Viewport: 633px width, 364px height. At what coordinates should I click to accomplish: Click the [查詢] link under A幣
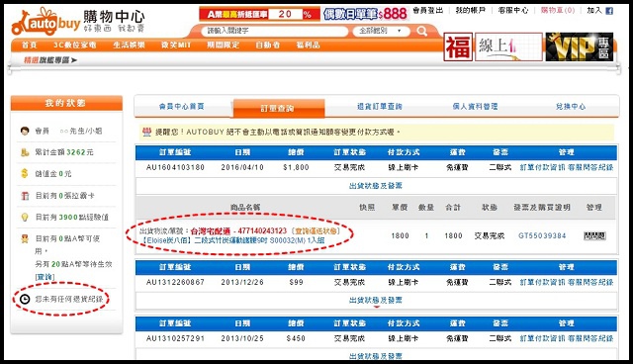click(45, 277)
